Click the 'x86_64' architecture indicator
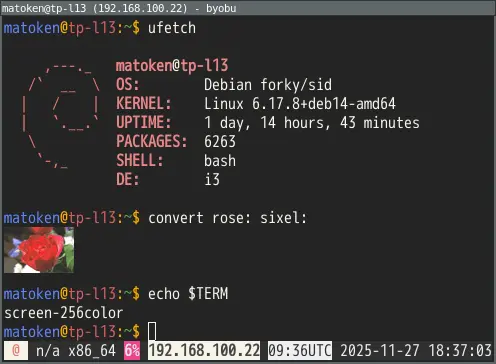 tap(92, 351)
